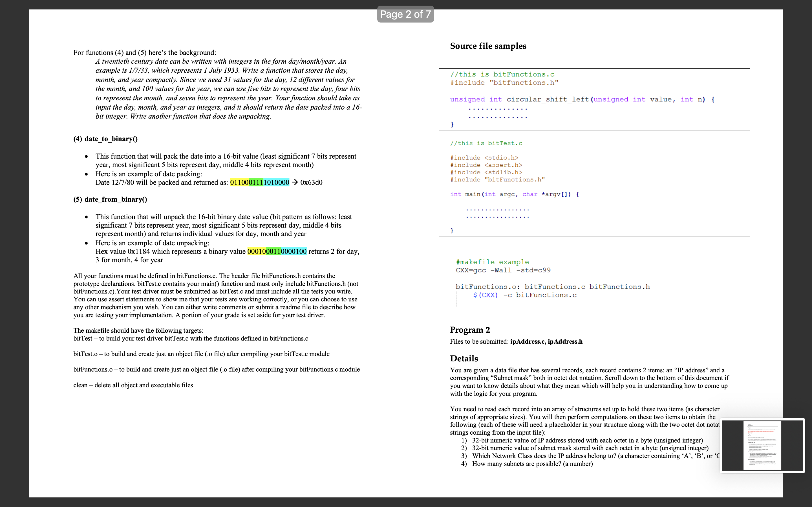Image resolution: width=812 pixels, height=507 pixels.
Task: Click the clean target description line
Action: click(x=133, y=385)
